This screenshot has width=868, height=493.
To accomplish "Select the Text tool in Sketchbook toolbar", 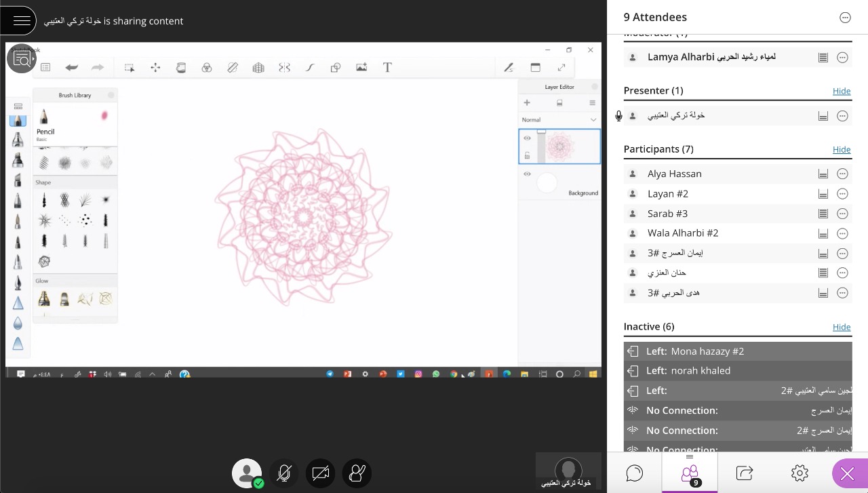I will coord(387,67).
